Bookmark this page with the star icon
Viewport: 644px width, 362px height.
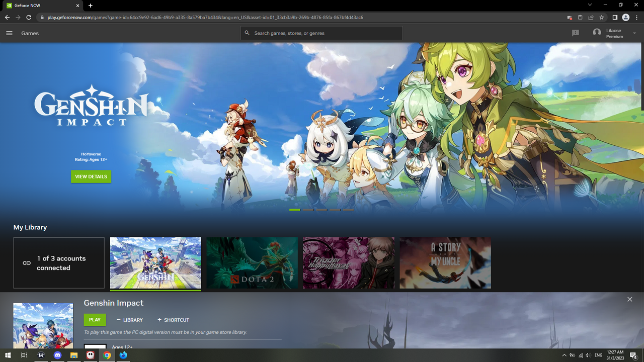coord(601,17)
